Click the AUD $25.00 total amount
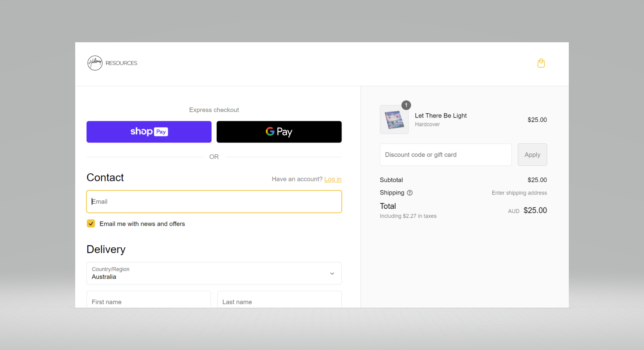This screenshot has width=644, height=350. tap(527, 211)
